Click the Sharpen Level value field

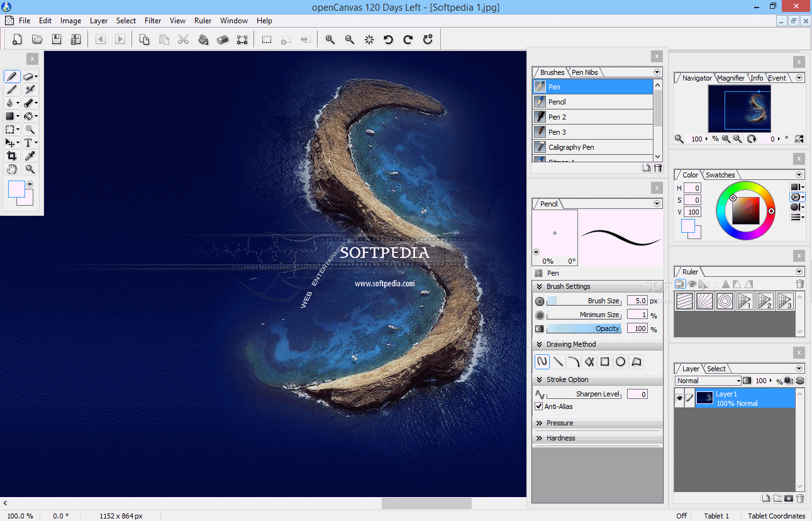(x=637, y=394)
